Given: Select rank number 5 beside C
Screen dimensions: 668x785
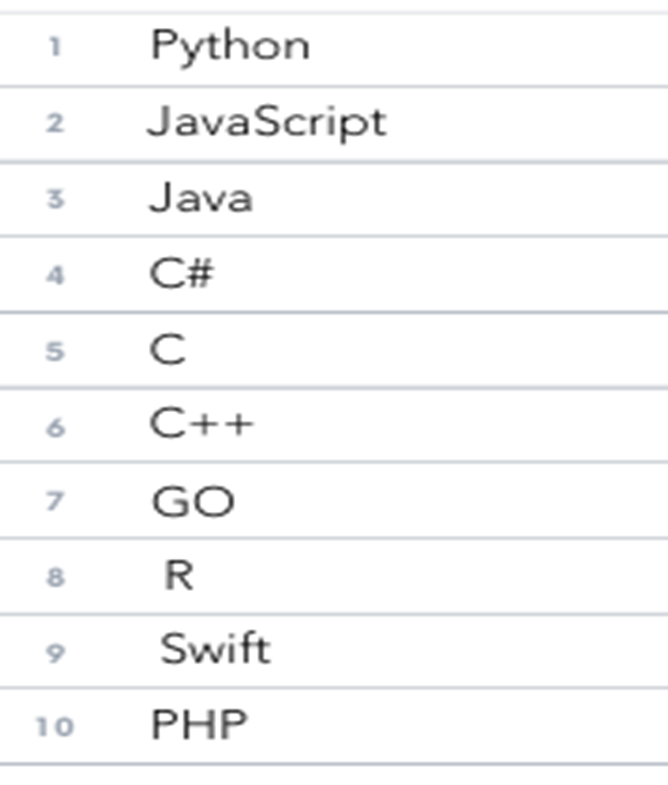Looking at the screenshot, I should pos(55,351).
